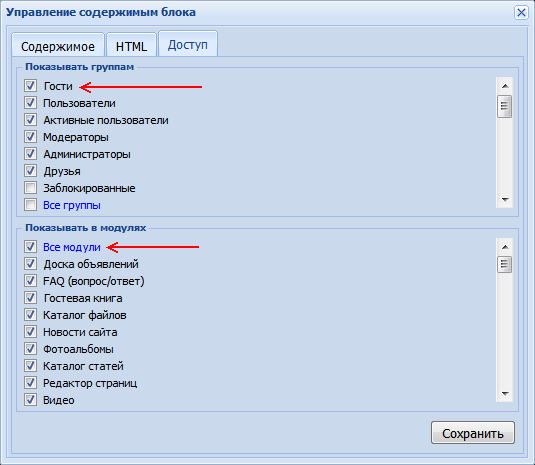Click down arrow in groups list scrollbar
The width and height of the screenshot is (535, 465).
pyautogui.click(x=505, y=199)
